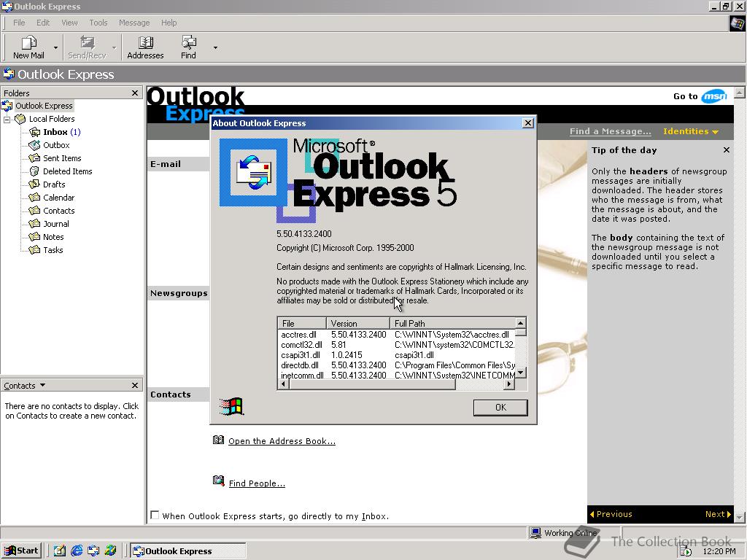Viewport: 747px width, 560px height.
Task: Click OK in About Outlook Express dialog
Action: (x=500, y=408)
